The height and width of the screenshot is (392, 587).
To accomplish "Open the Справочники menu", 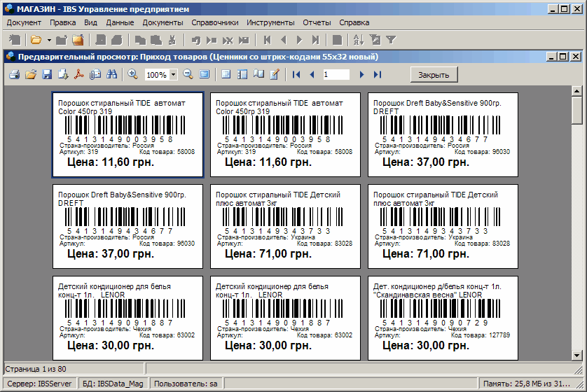I will (215, 22).
